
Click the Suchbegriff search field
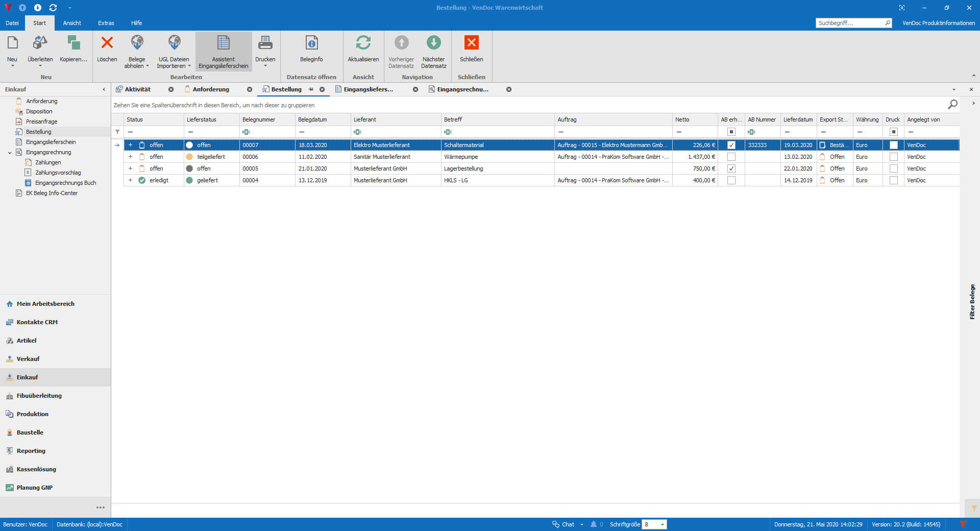(x=849, y=23)
